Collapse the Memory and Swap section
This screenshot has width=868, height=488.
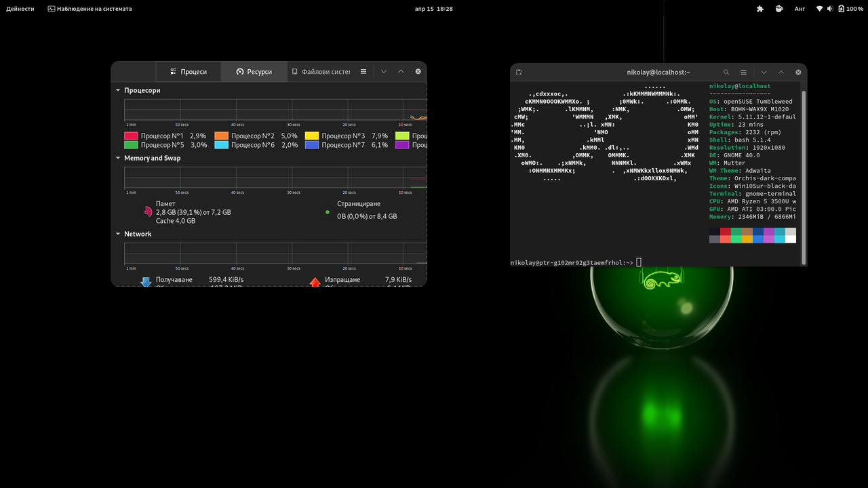[x=118, y=158]
